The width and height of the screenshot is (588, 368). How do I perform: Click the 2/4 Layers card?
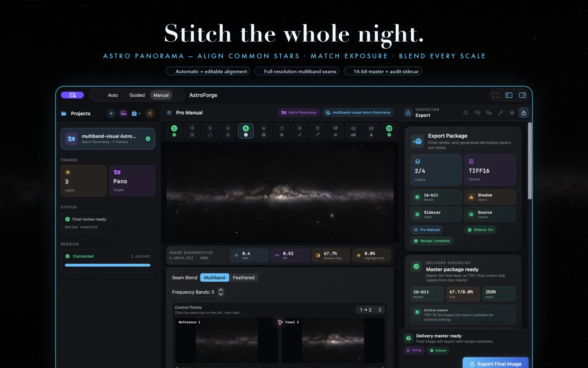[436, 170]
